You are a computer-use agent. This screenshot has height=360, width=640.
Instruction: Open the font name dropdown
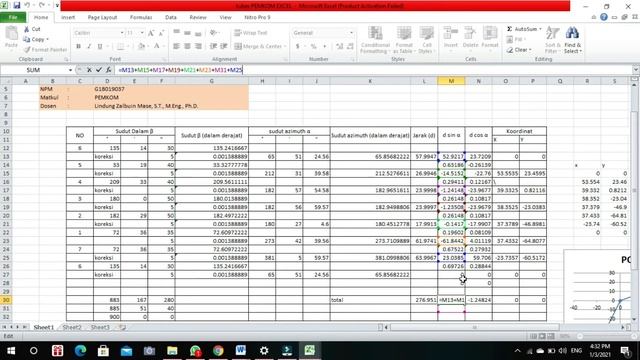(x=122, y=33)
